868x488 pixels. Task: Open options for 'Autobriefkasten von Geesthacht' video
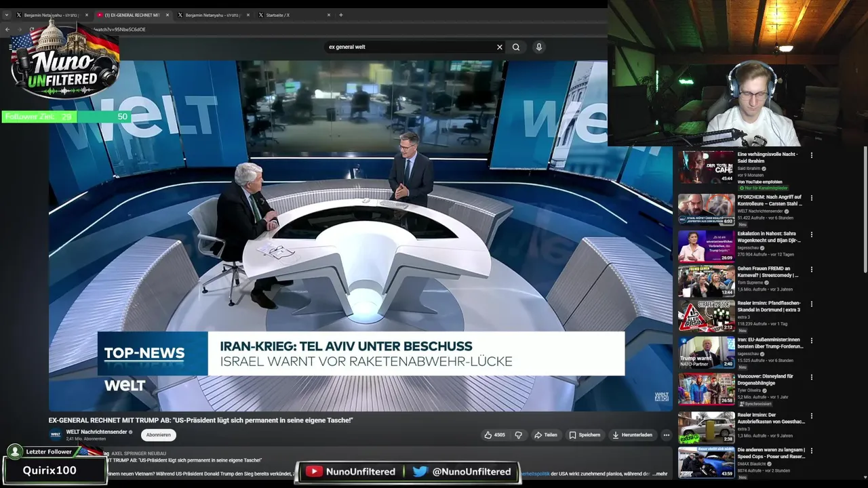[x=812, y=416]
